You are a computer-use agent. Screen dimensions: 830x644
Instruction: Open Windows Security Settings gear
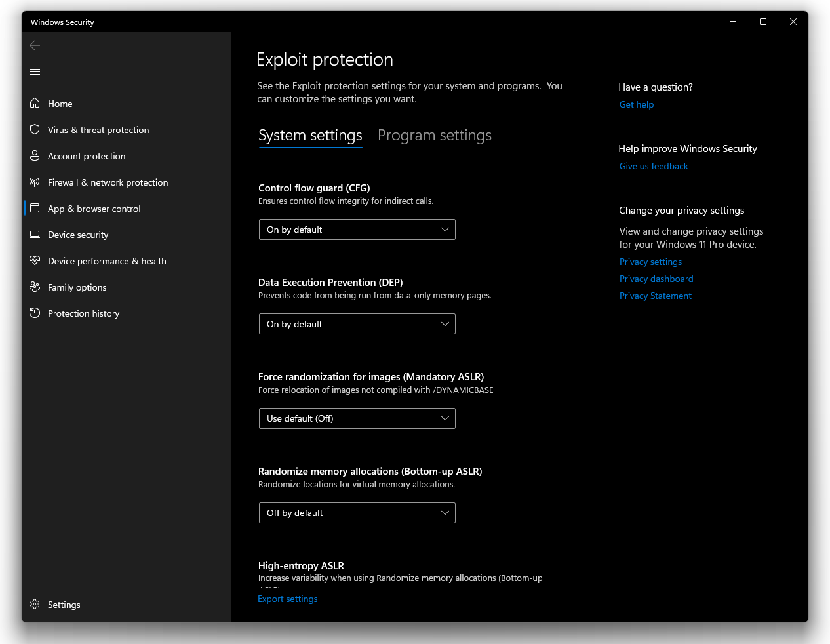pos(64,604)
